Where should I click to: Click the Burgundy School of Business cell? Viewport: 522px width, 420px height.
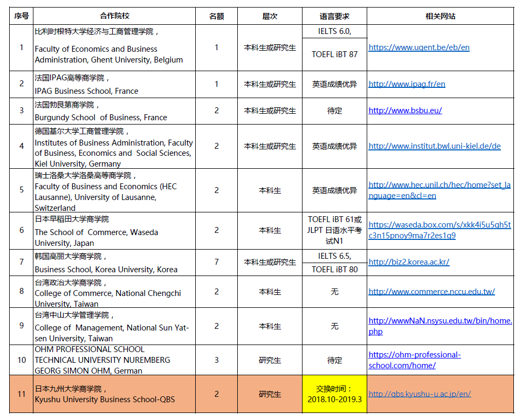[x=114, y=111]
